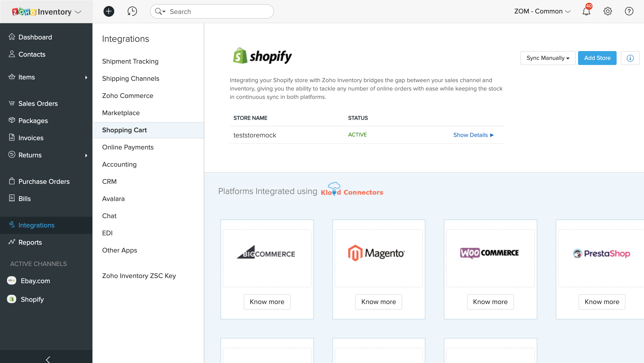Click Know more under WooCommerce
644x363 pixels.
click(490, 302)
